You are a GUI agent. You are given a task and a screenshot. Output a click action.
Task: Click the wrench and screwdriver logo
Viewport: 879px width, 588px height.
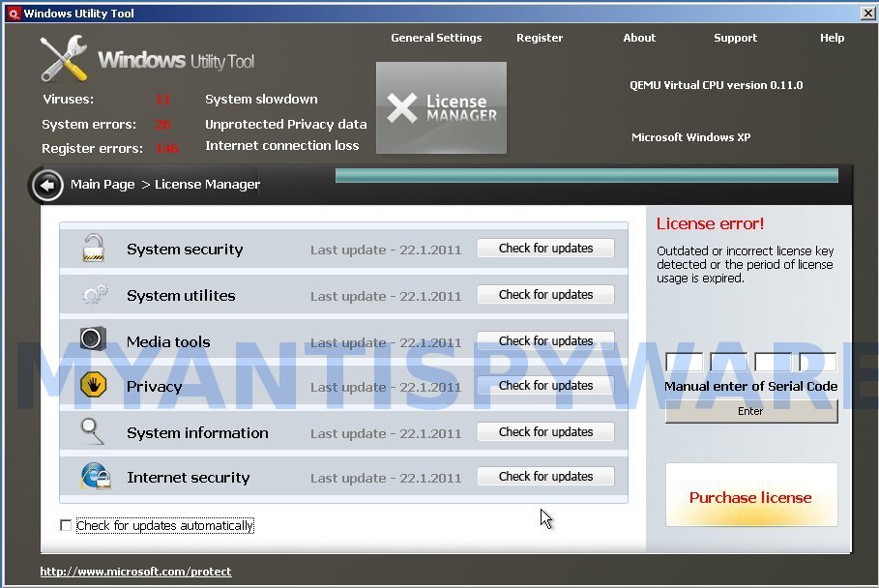(64, 58)
